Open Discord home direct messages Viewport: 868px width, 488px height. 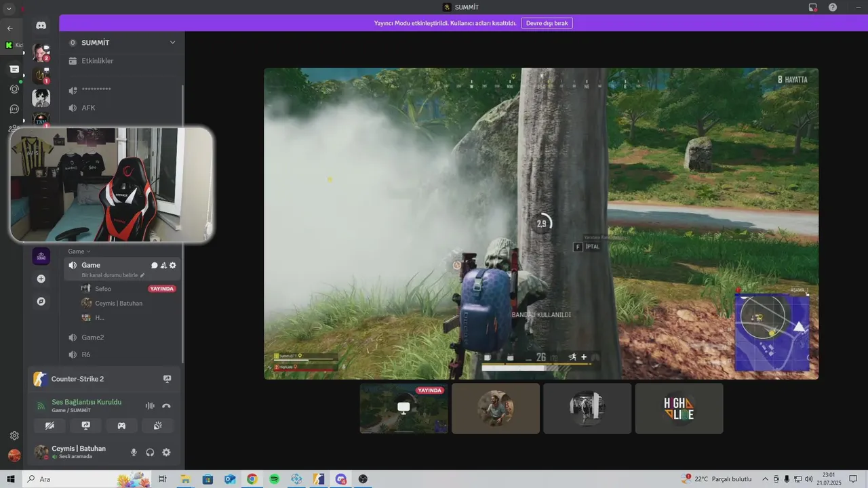[41, 25]
